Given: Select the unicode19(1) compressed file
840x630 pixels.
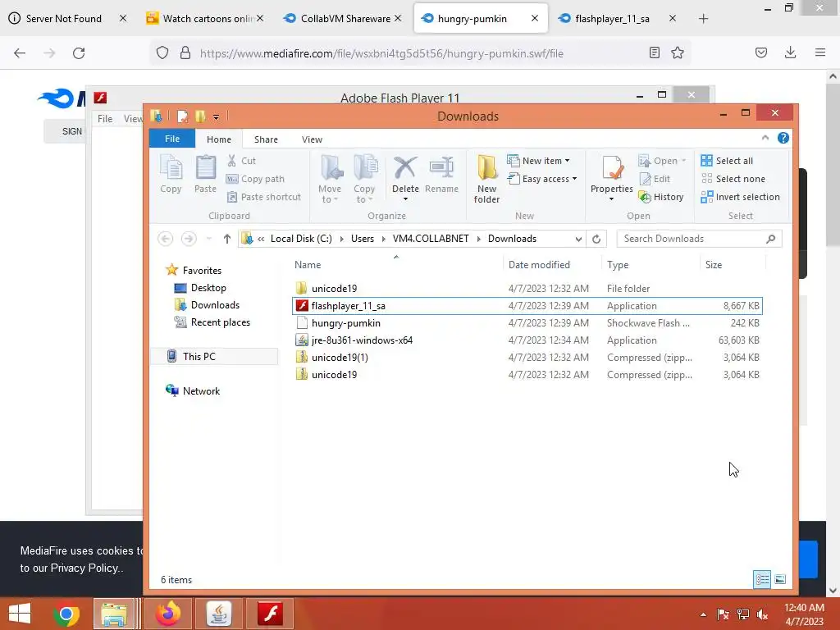Looking at the screenshot, I should 527,358.
